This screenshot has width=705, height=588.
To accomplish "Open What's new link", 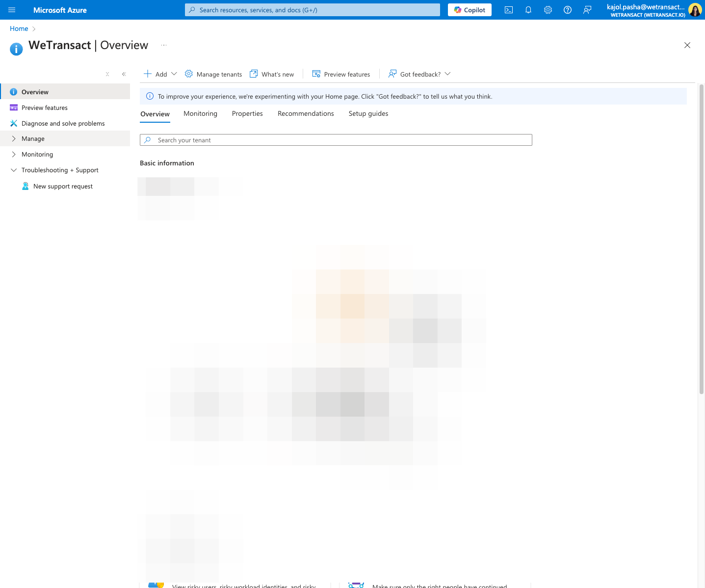I will pos(272,74).
